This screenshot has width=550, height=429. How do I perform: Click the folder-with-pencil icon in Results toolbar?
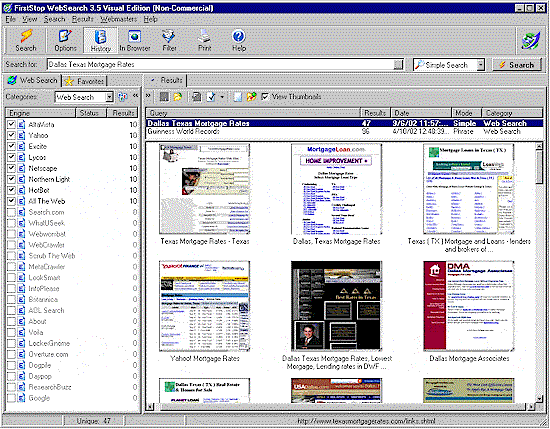pos(251,96)
